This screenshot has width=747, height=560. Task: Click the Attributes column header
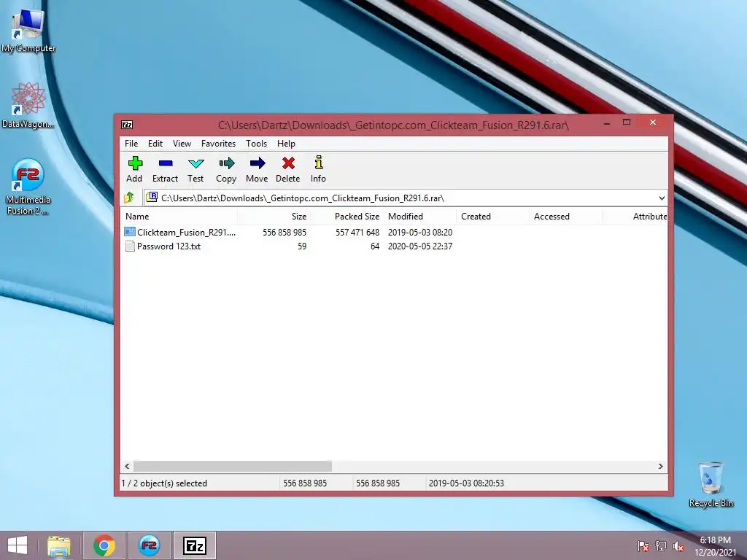(635, 216)
